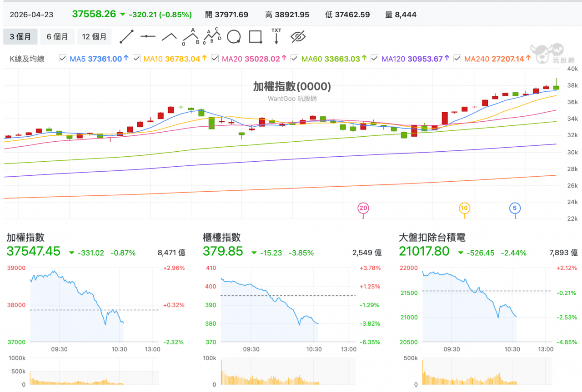Viewport: 582px width, 392px height.
Task: Switch to the 6個月 tab
Action: [x=57, y=36]
